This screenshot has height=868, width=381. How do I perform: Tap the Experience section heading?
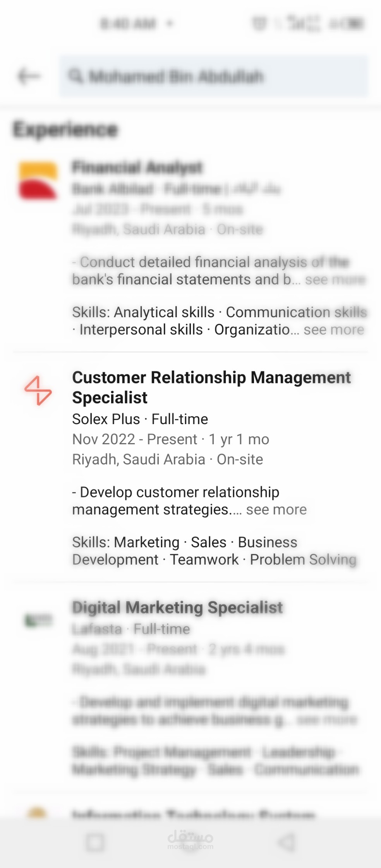tap(65, 129)
